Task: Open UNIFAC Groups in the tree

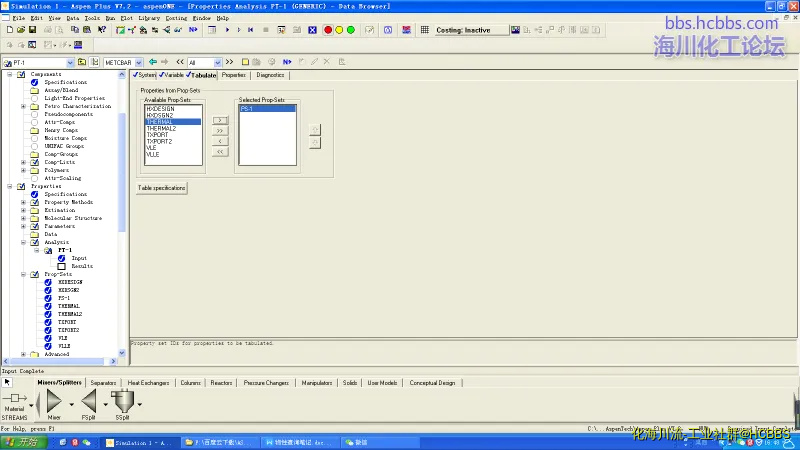Action: click(64, 146)
